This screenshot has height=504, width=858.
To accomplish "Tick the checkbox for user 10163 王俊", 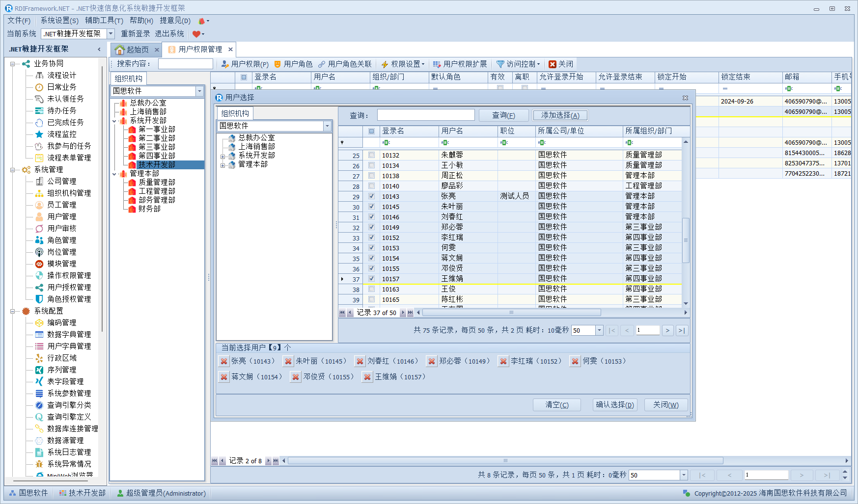I will (372, 289).
